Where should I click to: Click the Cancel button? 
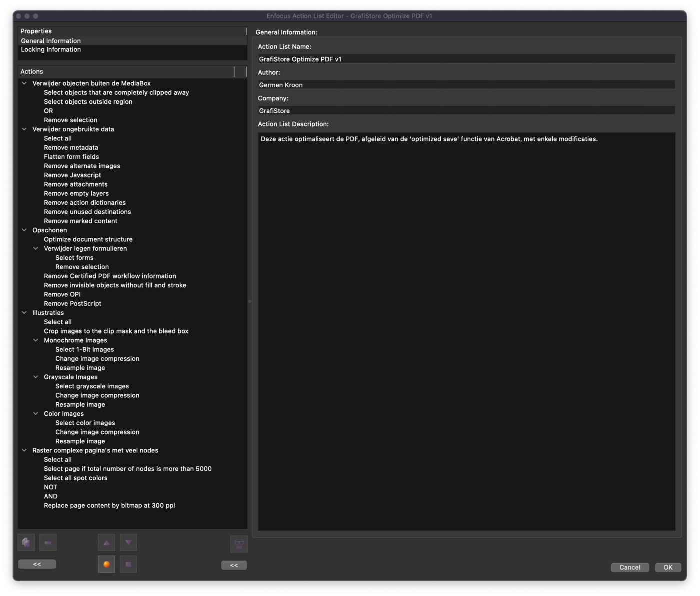630,567
